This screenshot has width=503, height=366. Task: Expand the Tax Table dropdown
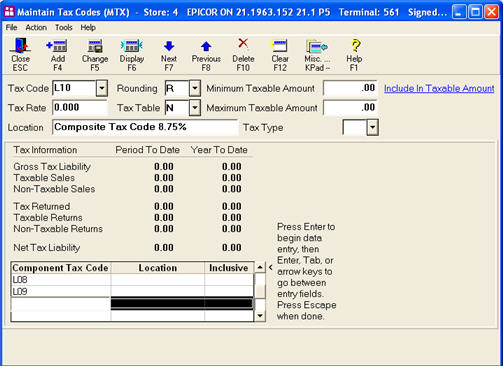(x=195, y=108)
